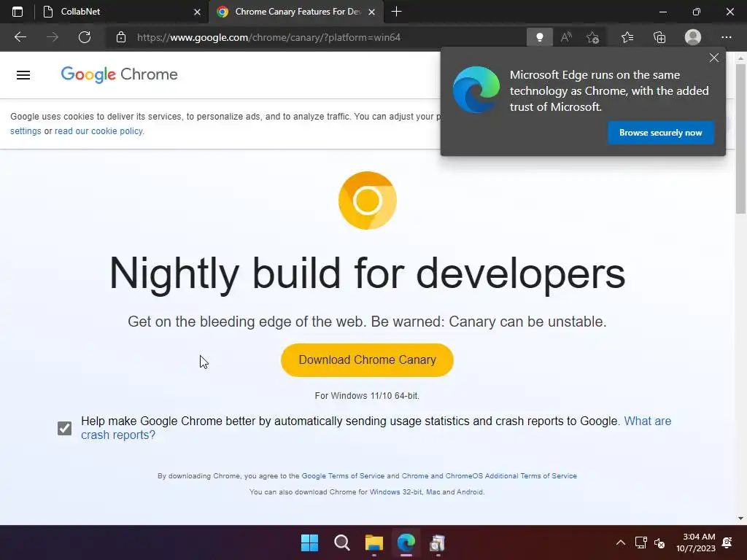
Task: Open the clock showing 3:04 AM
Action: 695,542
